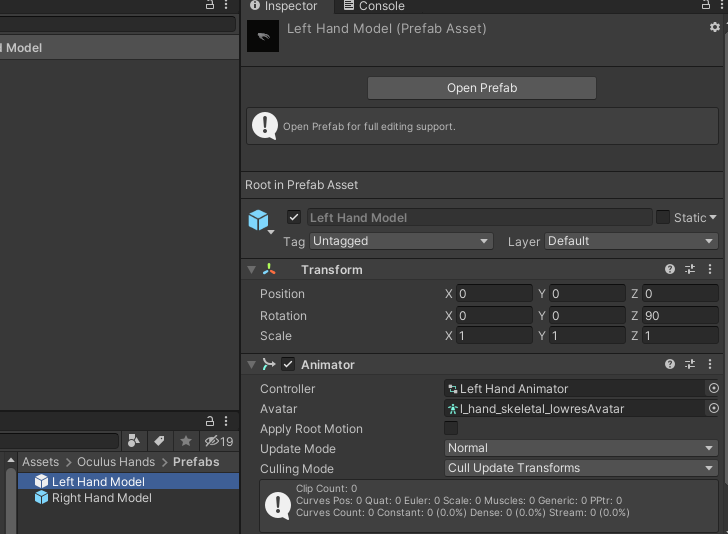Image resolution: width=728 pixels, height=534 pixels.
Task: Click the Favorites star icon in Project
Action: coord(185,441)
